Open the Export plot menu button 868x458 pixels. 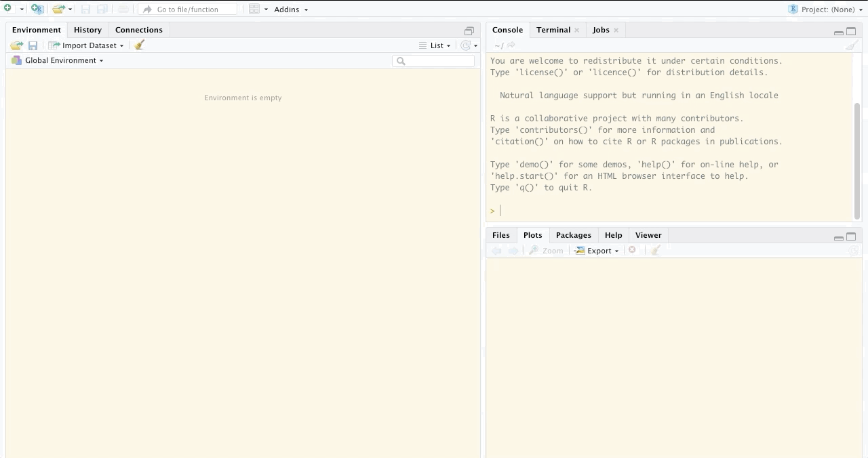597,251
